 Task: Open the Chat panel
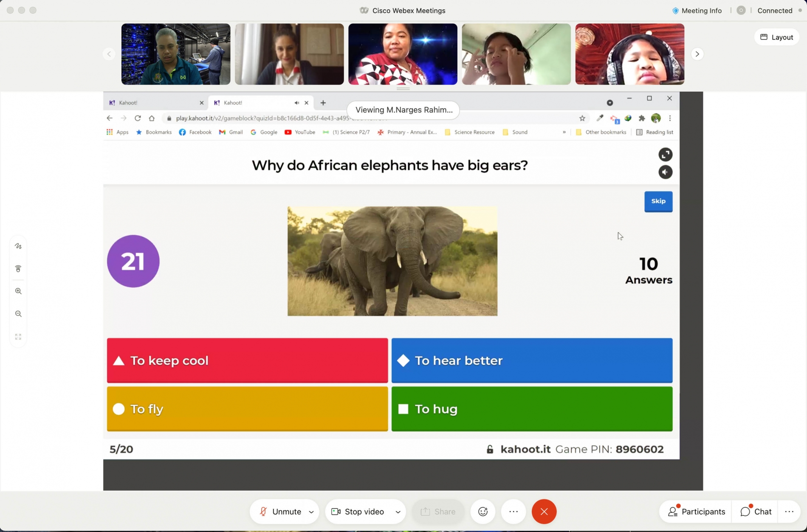click(756, 512)
